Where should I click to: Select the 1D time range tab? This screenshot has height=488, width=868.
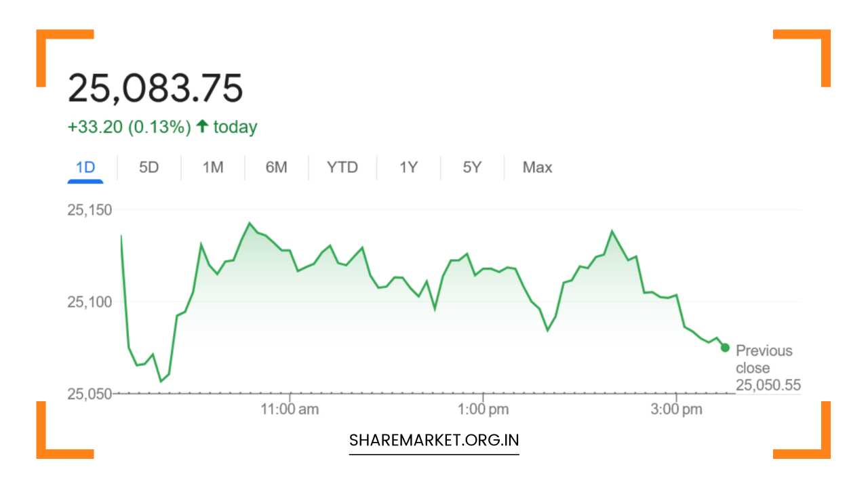click(x=85, y=167)
